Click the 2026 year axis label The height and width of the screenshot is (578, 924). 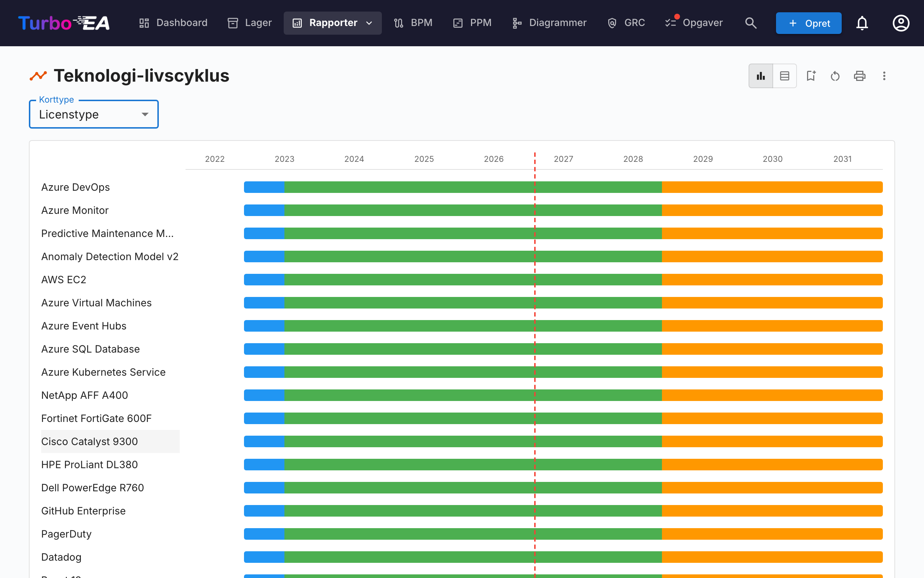pyautogui.click(x=494, y=159)
